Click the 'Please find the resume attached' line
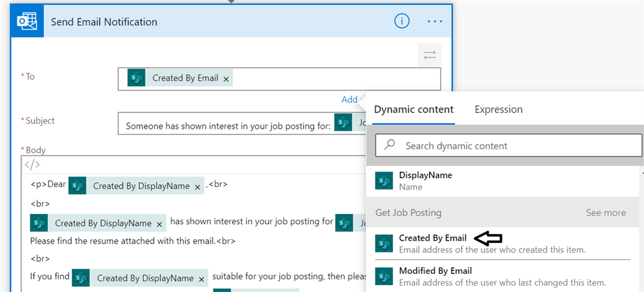Screen dimensions: 644x292 tap(133, 241)
